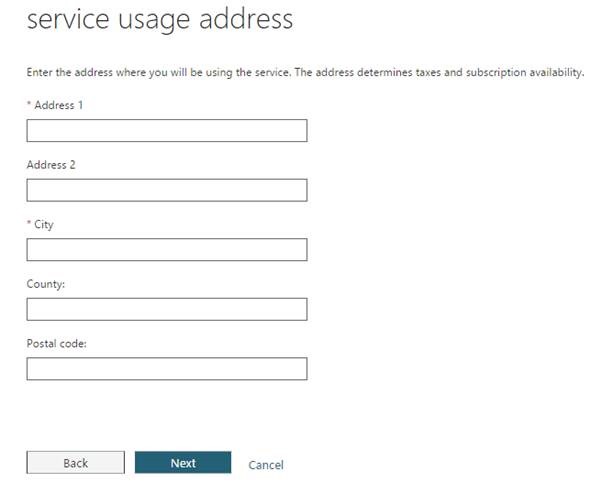Focus the Postal code input field
This screenshot has height=504, width=602.
pos(166,369)
